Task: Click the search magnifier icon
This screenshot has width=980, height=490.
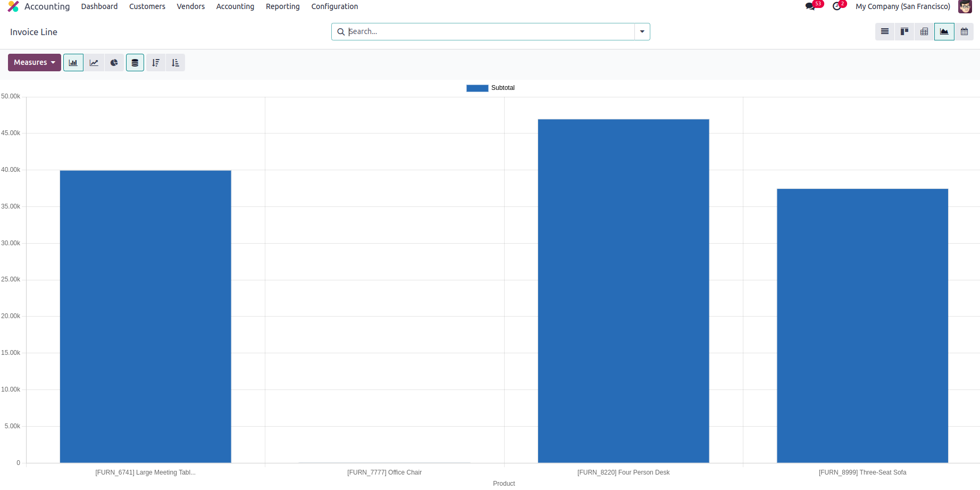Action: (341, 32)
